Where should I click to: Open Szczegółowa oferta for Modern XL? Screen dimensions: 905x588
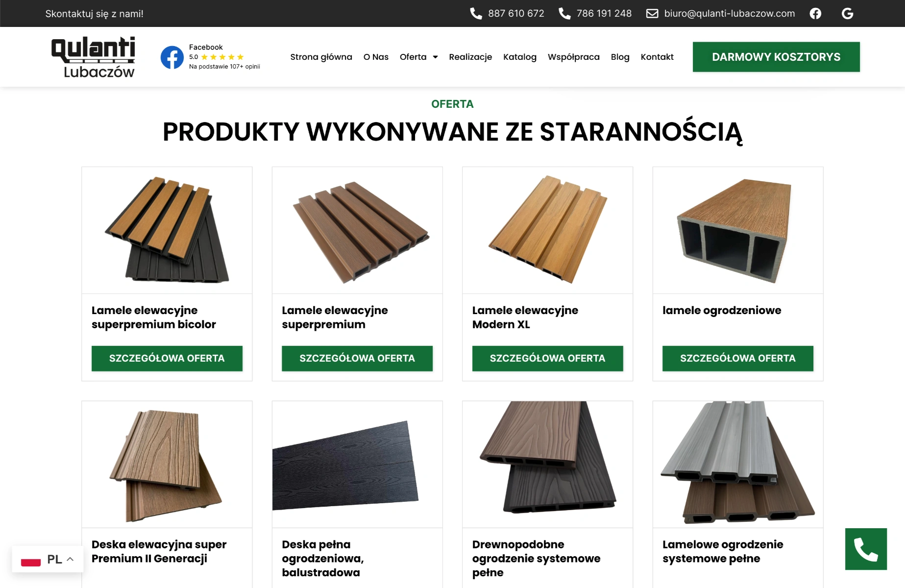point(548,358)
